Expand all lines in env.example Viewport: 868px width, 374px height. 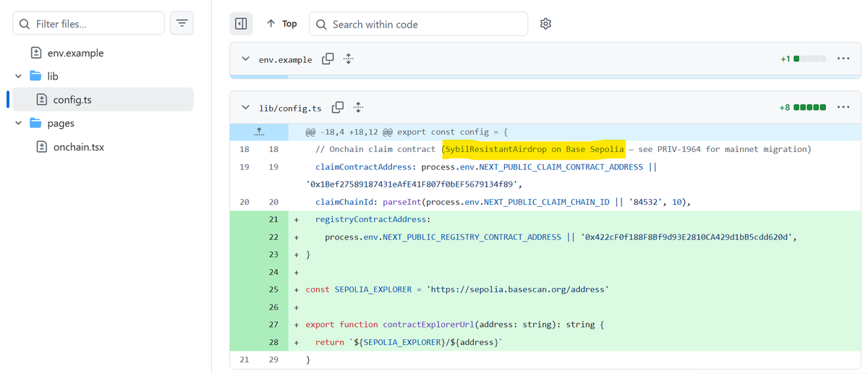(348, 59)
